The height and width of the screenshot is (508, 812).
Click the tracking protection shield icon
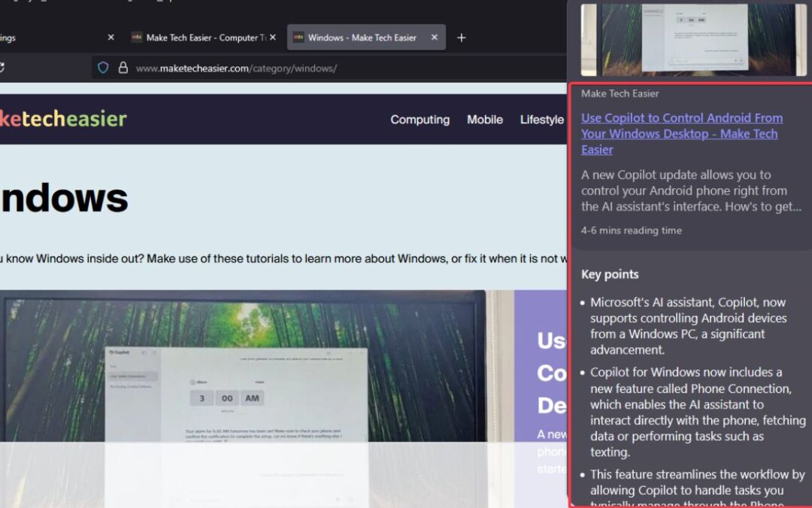pyautogui.click(x=104, y=68)
